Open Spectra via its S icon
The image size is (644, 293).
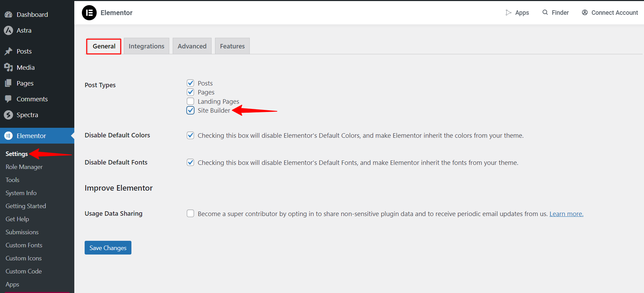coord(8,115)
